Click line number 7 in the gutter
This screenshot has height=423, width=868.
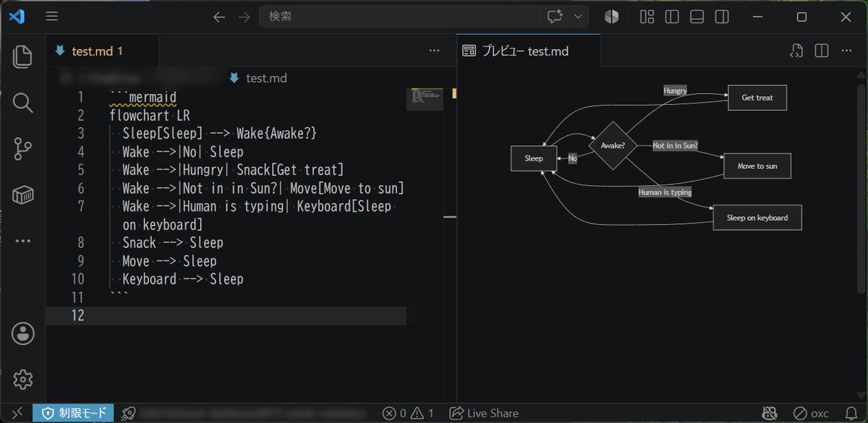point(80,207)
